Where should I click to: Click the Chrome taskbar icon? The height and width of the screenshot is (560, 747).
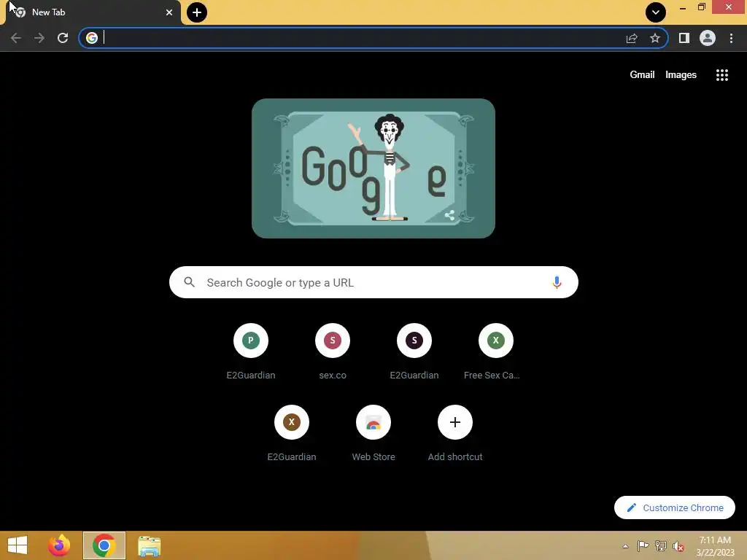[104, 545]
